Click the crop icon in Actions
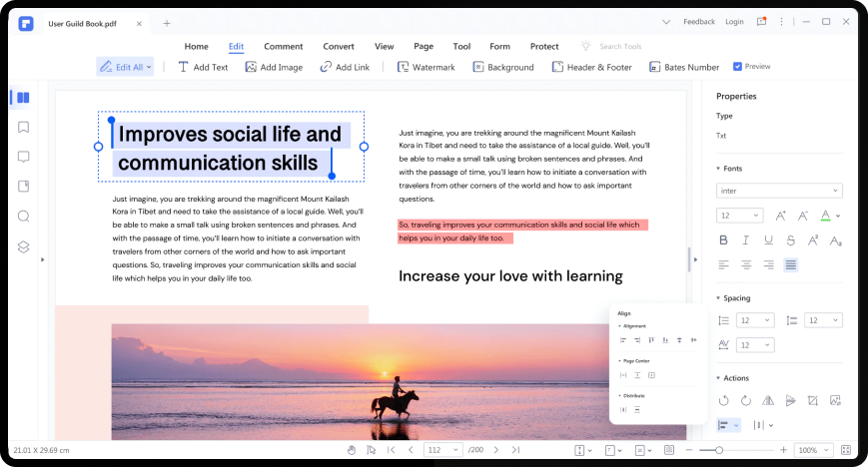Viewport: 868px width, 467px height. click(813, 400)
